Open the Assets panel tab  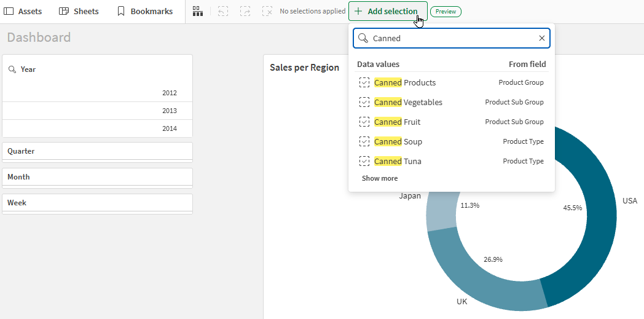(23, 11)
